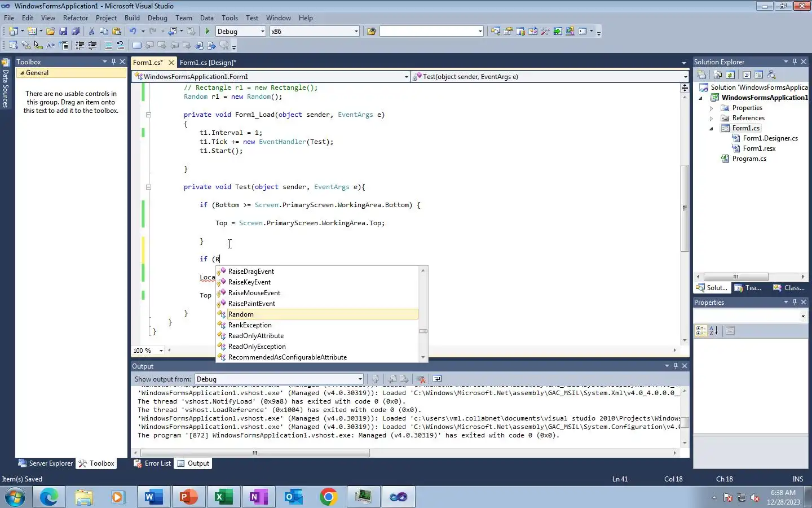Click the Output panel horizontal scrollbar thumb
812x508 pixels.
(x=255, y=453)
